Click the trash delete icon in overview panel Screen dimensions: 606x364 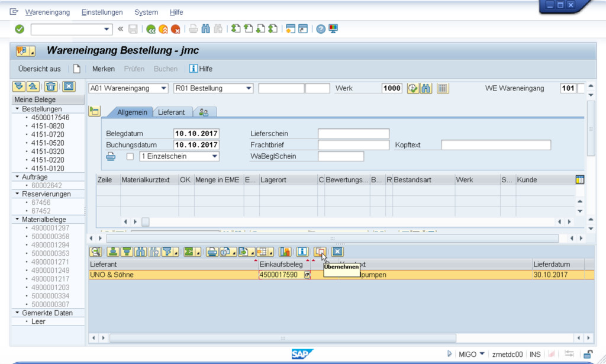pos(51,86)
